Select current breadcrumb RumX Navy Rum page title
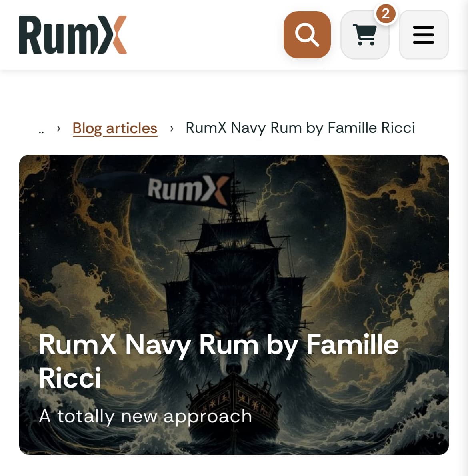Screen dimensions: 468x476 (300, 128)
